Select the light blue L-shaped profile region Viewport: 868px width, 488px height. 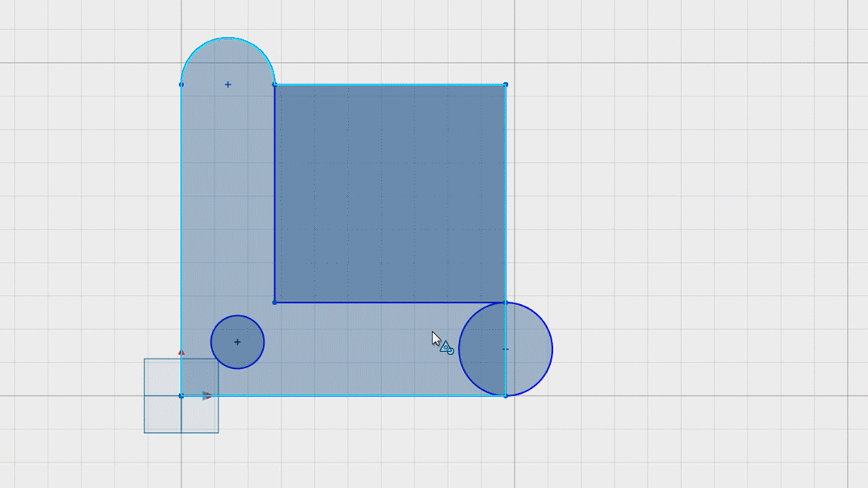(227, 221)
